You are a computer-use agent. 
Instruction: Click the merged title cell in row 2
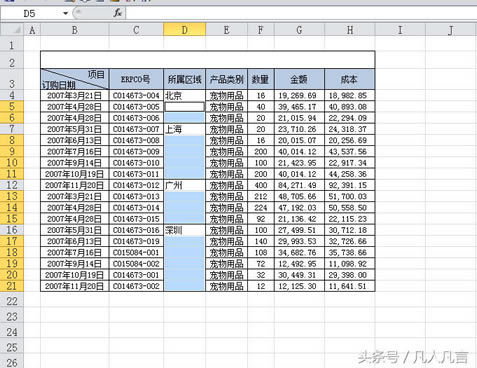tap(208, 60)
